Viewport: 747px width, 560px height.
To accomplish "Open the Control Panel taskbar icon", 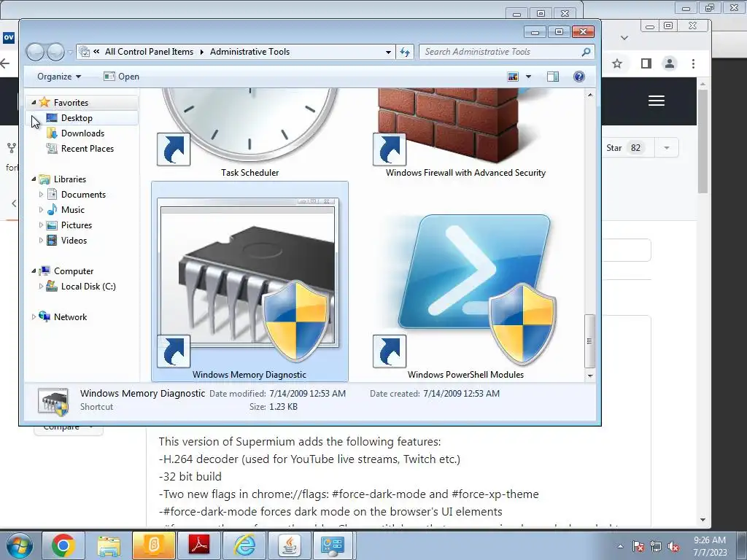I will click(x=333, y=545).
